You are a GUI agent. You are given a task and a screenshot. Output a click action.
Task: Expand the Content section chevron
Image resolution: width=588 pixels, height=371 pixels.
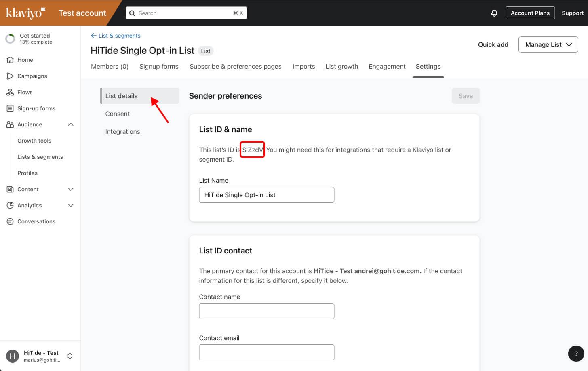click(71, 189)
